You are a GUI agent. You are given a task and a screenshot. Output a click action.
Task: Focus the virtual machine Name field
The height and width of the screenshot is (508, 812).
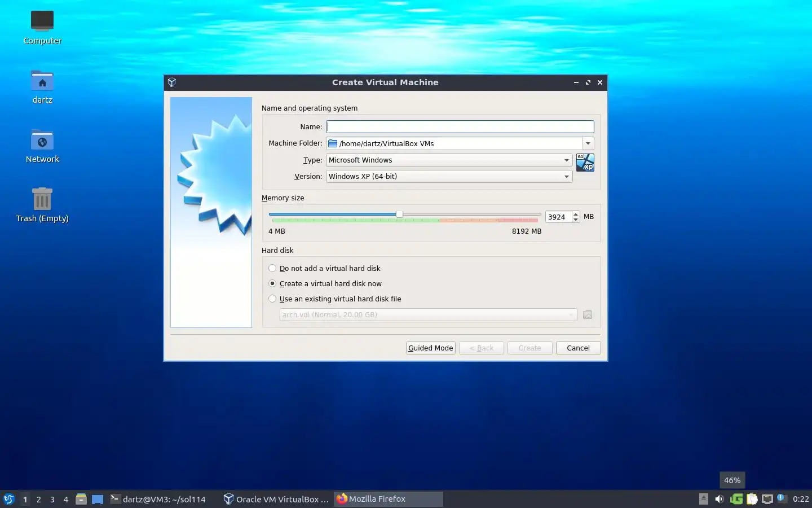(x=460, y=127)
